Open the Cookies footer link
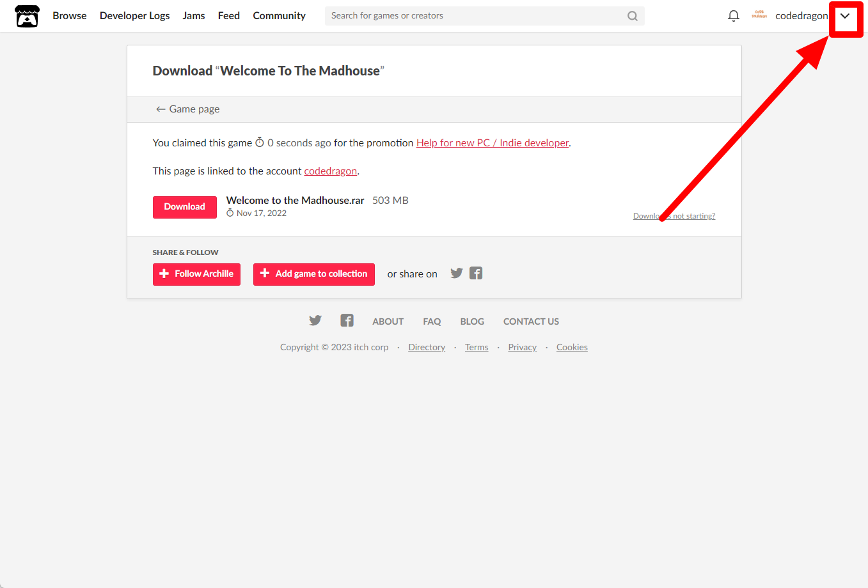The width and height of the screenshot is (868, 588). coord(572,348)
